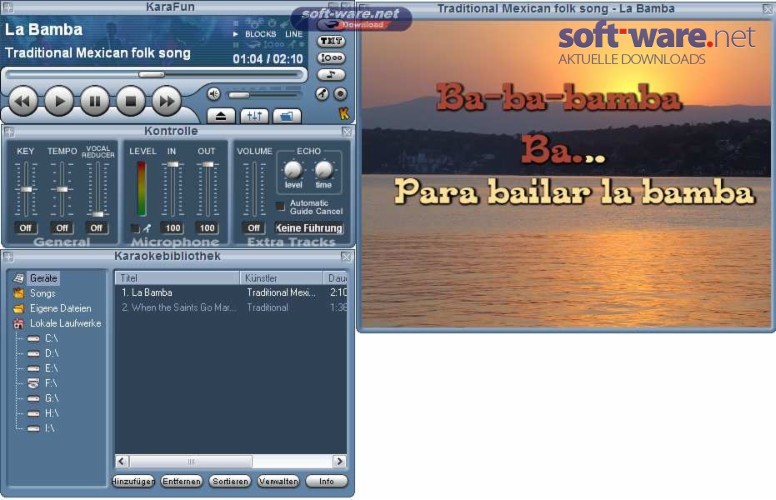776x500 pixels.
Task: Open drive E:\ in the tree
Action: pyautogui.click(x=51, y=368)
